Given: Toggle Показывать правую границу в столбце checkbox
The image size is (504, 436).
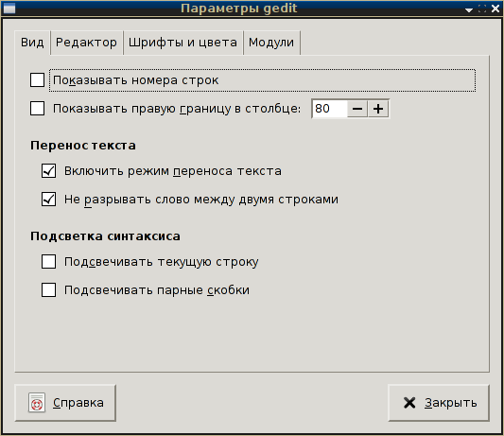Looking at the screenshot, I should [x=37, y=109].
